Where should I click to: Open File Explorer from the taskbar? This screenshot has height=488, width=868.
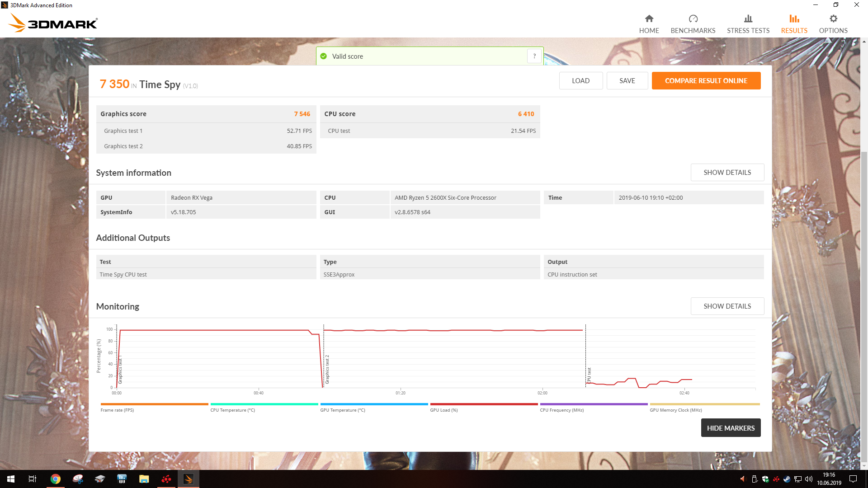tap(144, 479)
